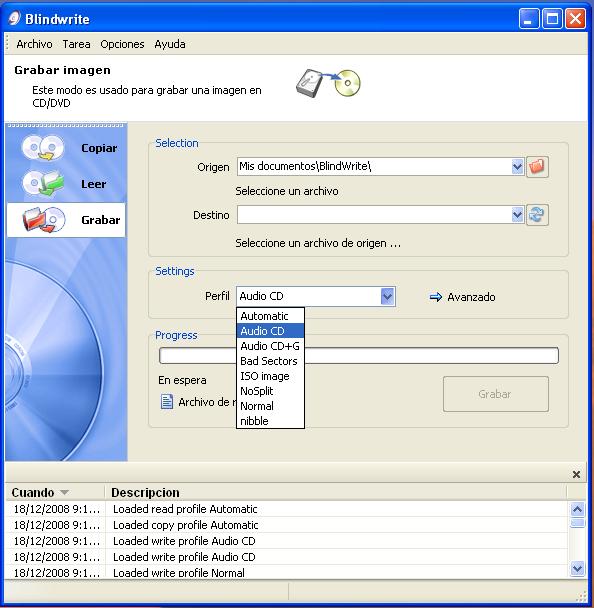
Task: Click the empty Destino field
Action: pyautogui.click(x=374, y=214)
